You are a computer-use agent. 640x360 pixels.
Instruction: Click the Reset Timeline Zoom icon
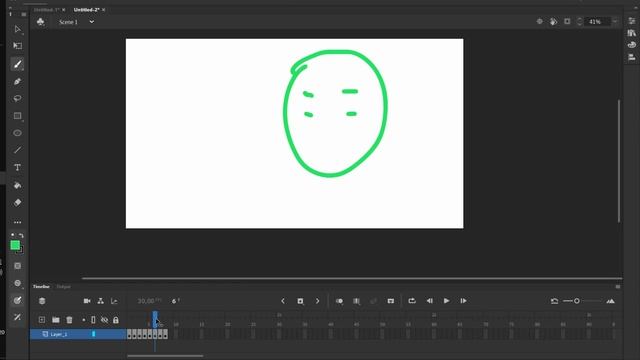[554, 301]
